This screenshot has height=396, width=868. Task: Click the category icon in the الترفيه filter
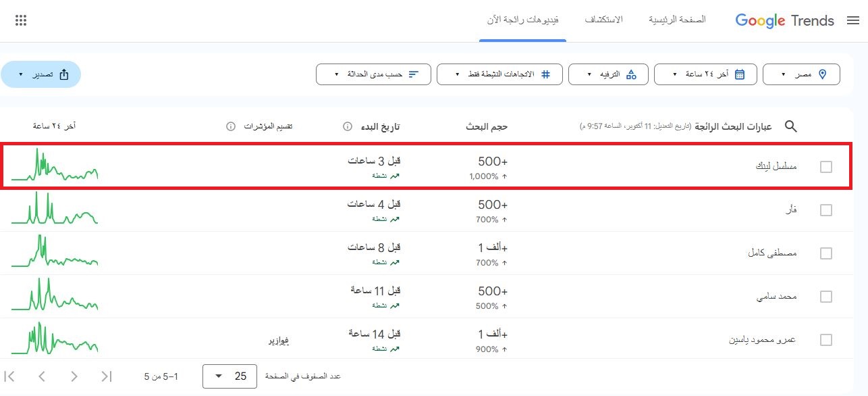632,74
